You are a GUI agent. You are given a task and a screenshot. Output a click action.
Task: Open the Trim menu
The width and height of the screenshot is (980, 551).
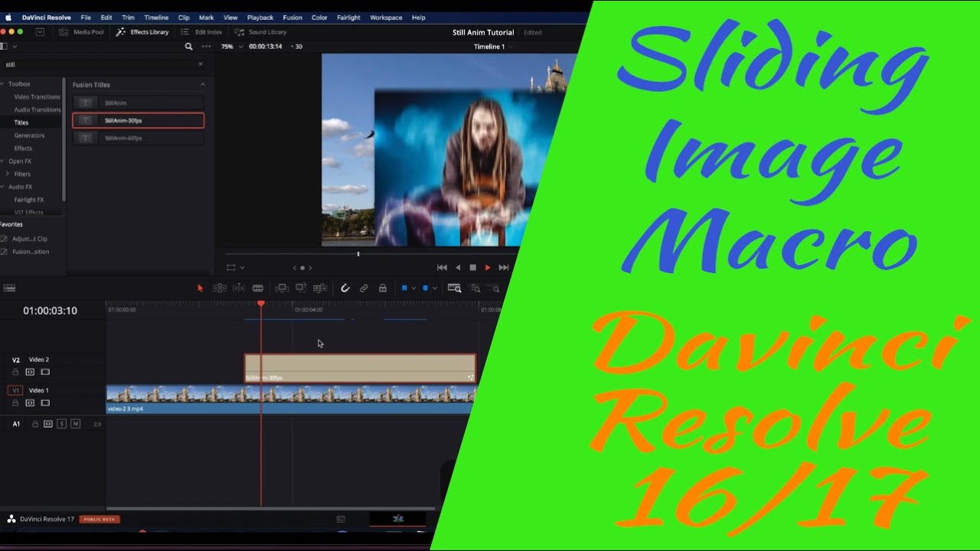(128, 18)
